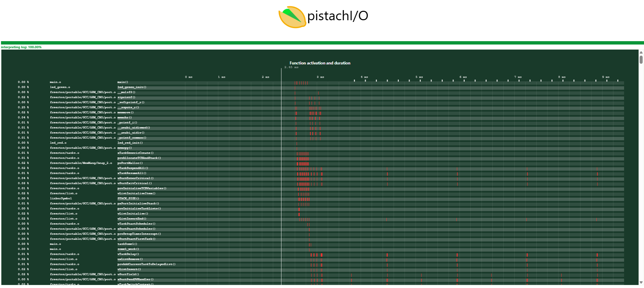
Task: Click the 2.45 ms cursor time label
Action: point(291,67)
